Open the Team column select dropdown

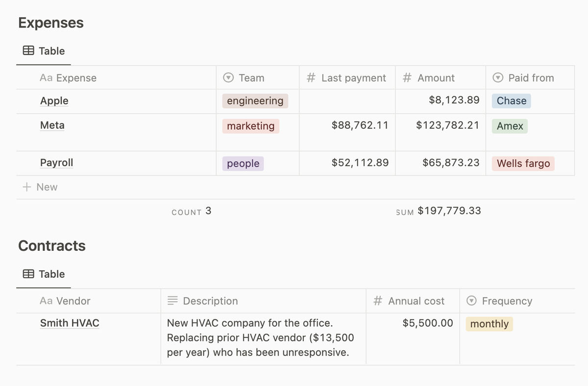[x=228, y=77]
